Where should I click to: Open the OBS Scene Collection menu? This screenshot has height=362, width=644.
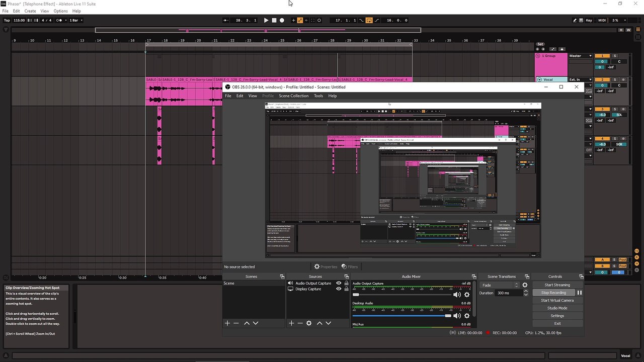point(294,96)
